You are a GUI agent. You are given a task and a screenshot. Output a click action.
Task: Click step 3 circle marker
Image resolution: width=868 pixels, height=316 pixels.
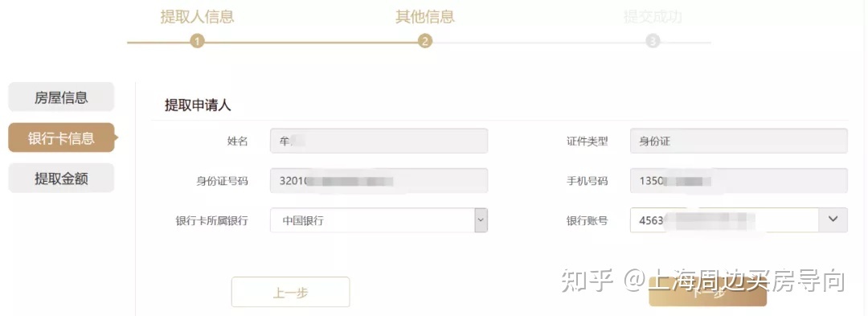click(653, 42)
